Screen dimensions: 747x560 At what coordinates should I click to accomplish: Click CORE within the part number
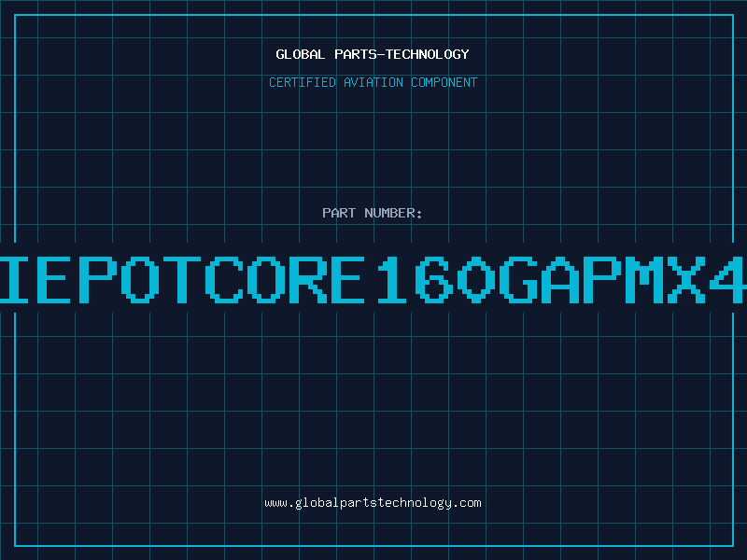tap(285, 280)
